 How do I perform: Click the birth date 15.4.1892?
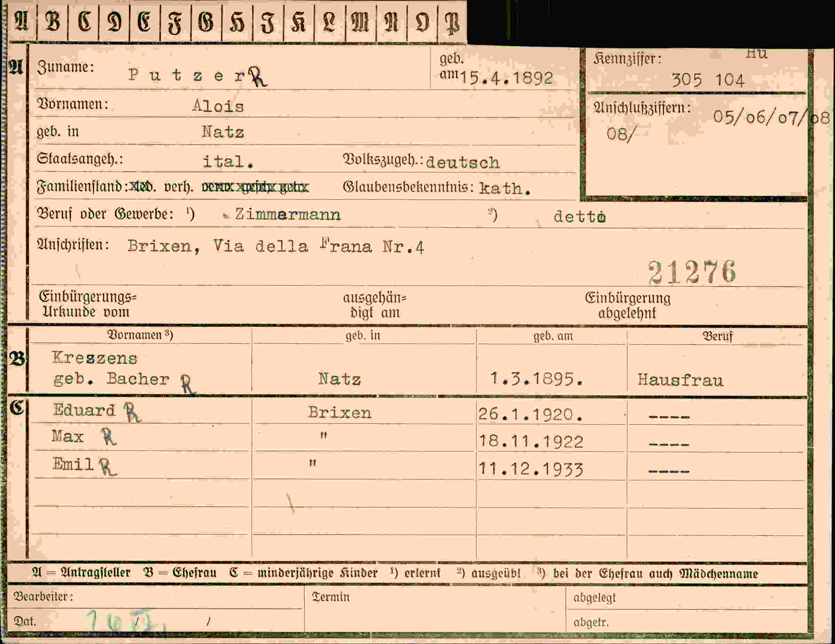(507, 78)
